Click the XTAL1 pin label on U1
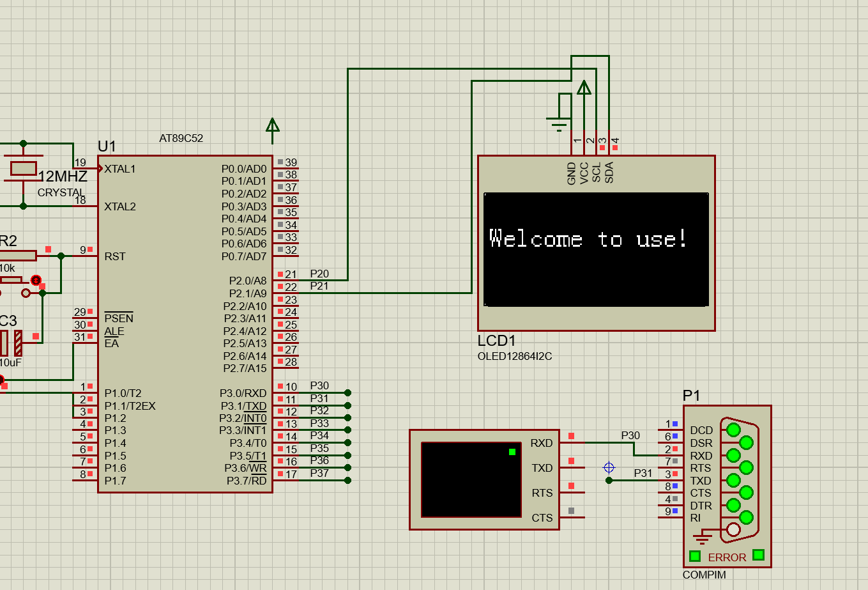Viewport: 868px width, 590px height. 120,169
